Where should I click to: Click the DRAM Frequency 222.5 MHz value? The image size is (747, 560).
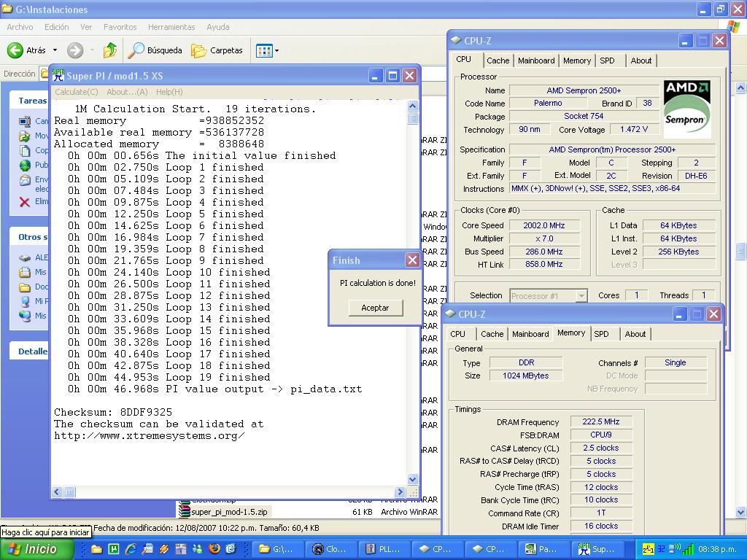(x=601, y=421)
